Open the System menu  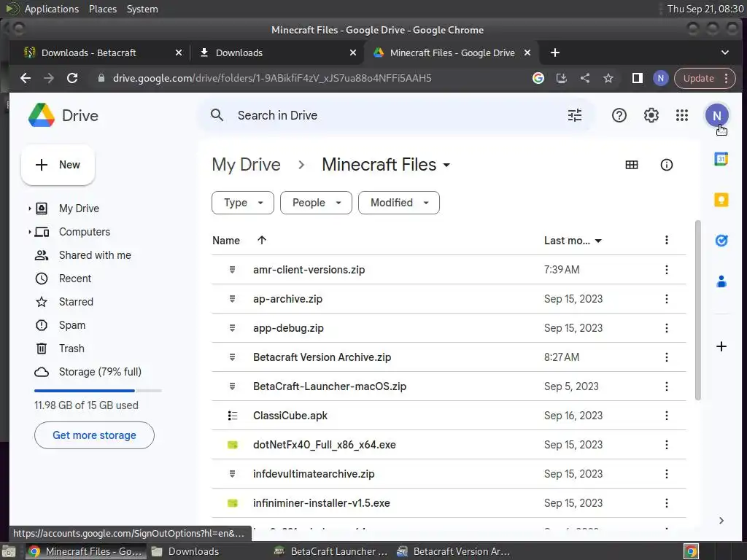[x=142, y=9]
